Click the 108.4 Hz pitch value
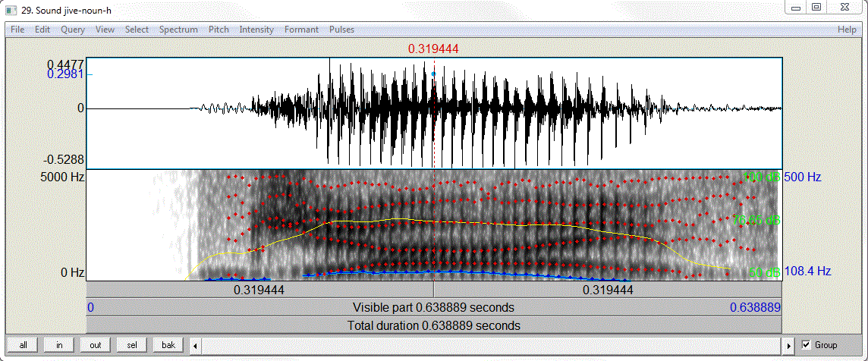The width and height of the screenshot is (868, 361). click(807, 272)
